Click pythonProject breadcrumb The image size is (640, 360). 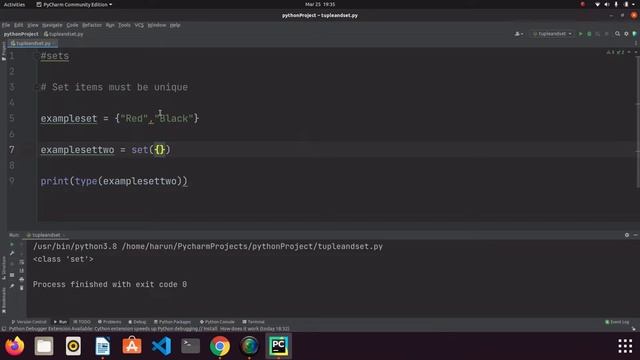tap(21, 34)
